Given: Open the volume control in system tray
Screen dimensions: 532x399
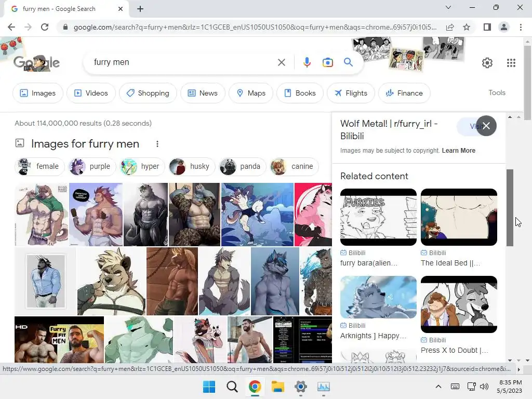Looking at the screenshot, I should tap(484, 387).
